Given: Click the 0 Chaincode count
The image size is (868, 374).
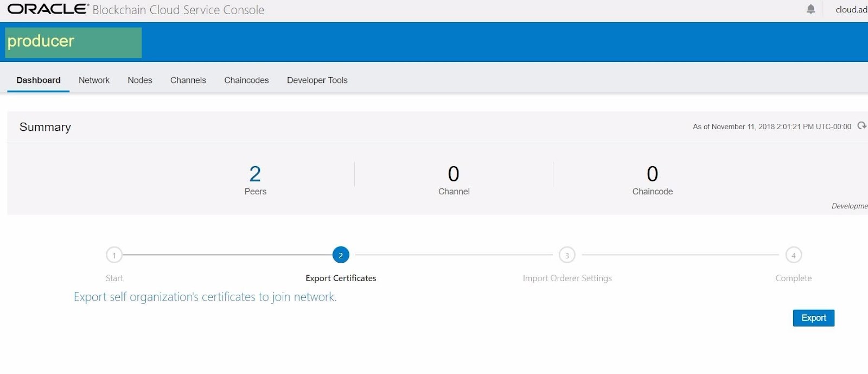Looking at the screenshot, I should [653, 174].
